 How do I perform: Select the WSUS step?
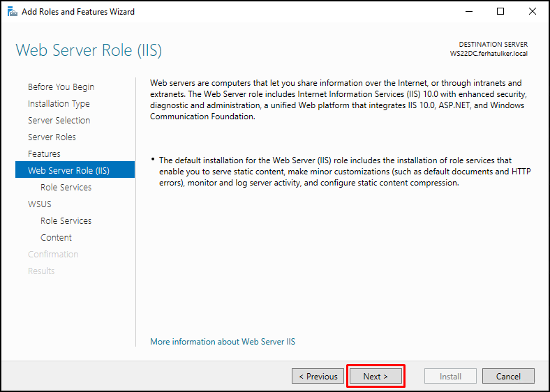pos(39,204)
